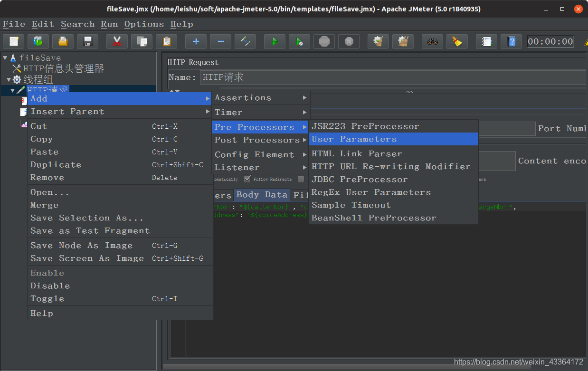Choose Merge from context menu

120,205
